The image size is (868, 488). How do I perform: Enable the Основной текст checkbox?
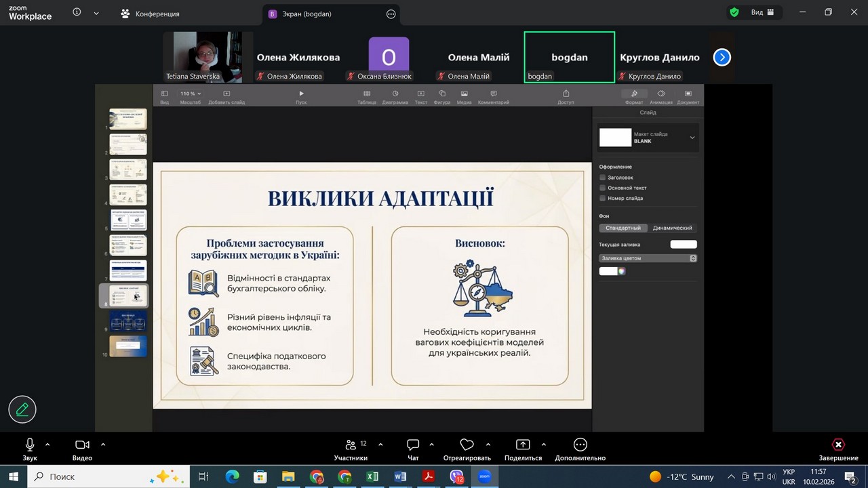click(602, 188)
